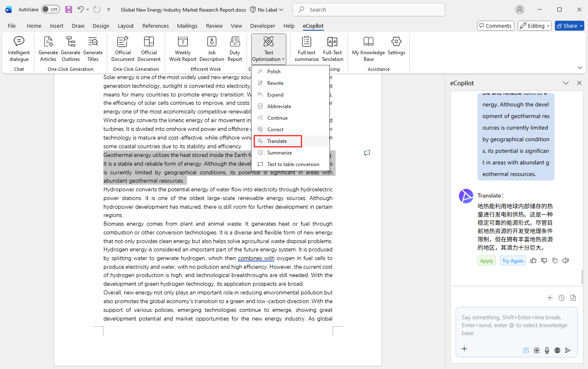
Task: Toggle AutoSave switch
Action: click(50, 10)
